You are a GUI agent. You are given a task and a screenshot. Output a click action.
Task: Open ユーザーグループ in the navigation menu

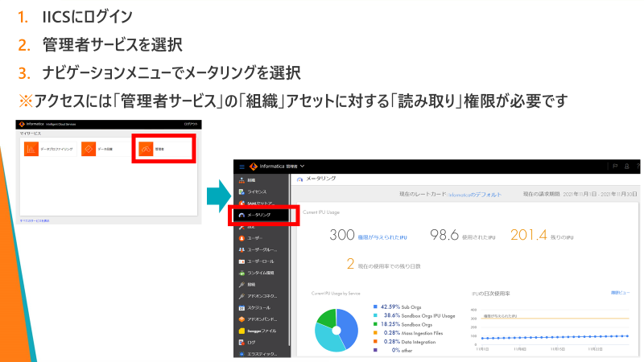click(x=262, y=249)
